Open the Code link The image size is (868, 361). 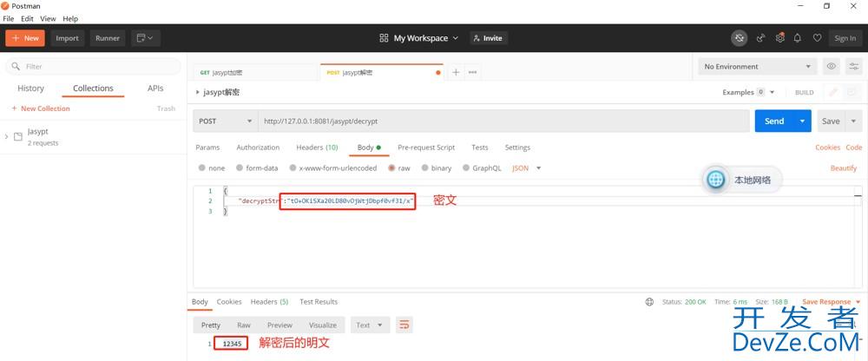[x=853, y=148]
